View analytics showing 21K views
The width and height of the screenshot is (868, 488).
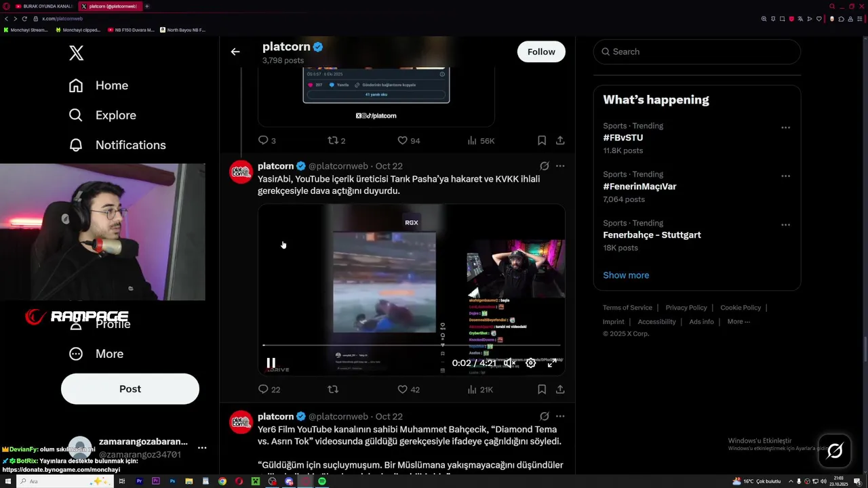pos(480,390)
